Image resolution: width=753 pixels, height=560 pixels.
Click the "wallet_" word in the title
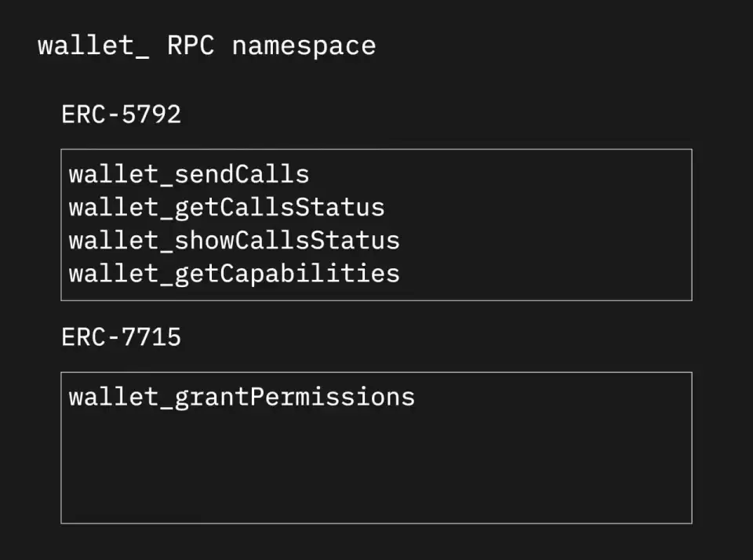click(x=86, y=45)
